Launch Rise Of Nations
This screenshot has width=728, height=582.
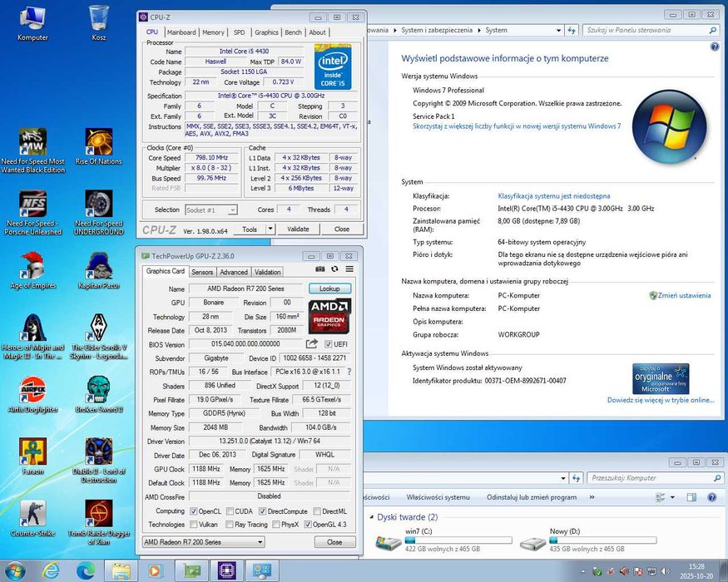point(98,147)
